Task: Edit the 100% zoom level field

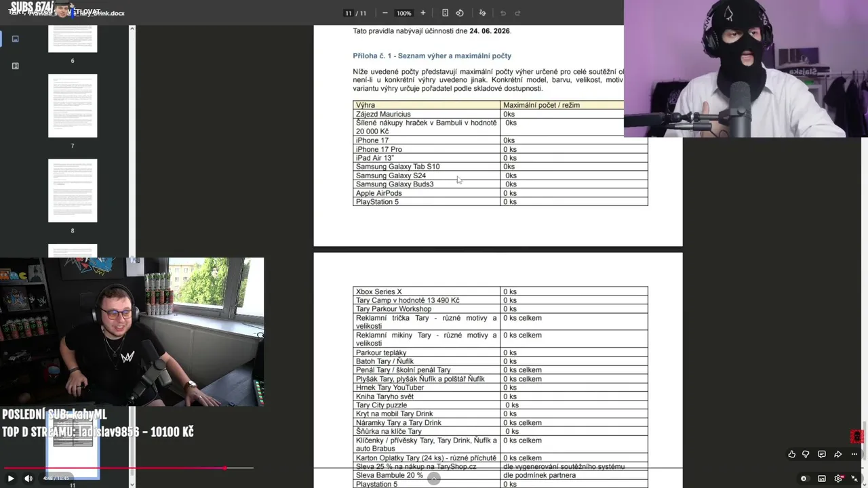Action: (x=404, y=13)
